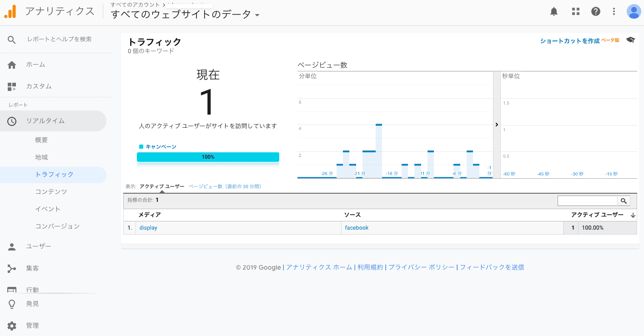Click the table filter search field
Screen dimensions: 644x336
point(587,201)
